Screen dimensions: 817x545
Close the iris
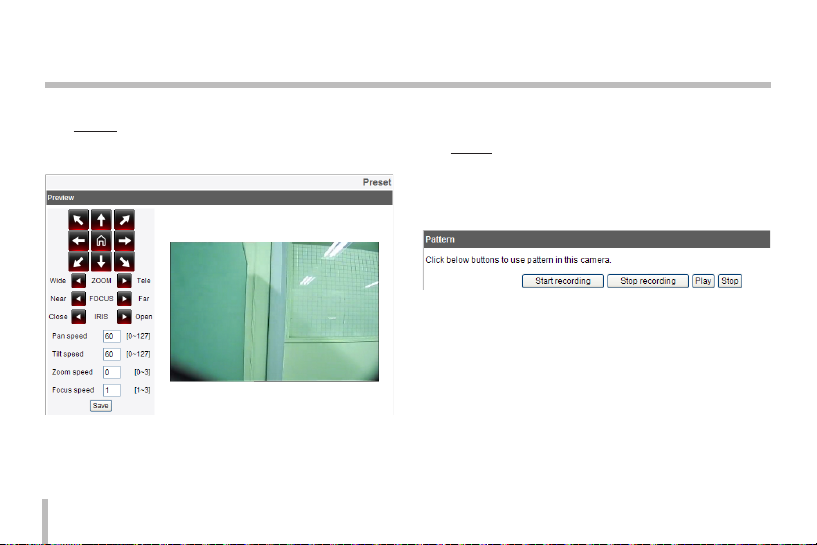click(78, 316)
